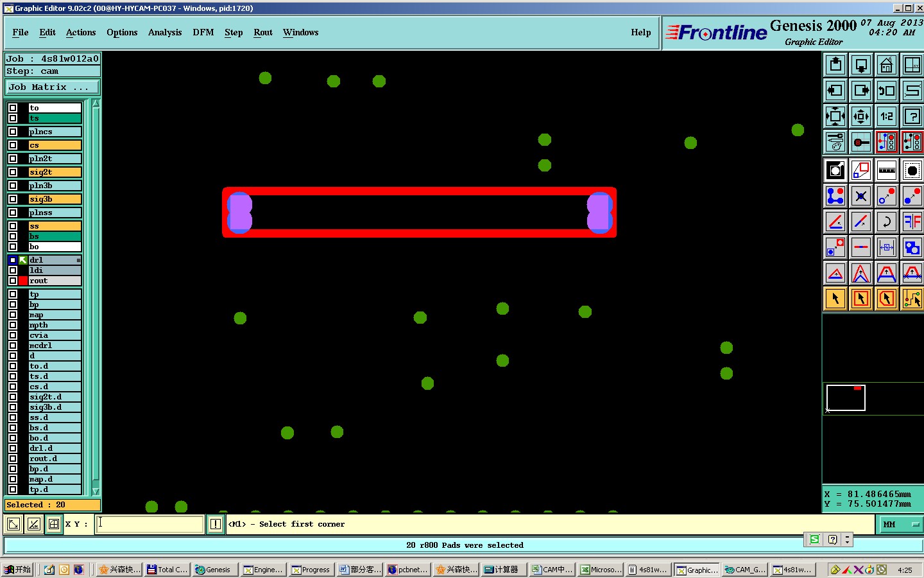Click the delete X point icon

pyautogui.click(x=861, y=196)
